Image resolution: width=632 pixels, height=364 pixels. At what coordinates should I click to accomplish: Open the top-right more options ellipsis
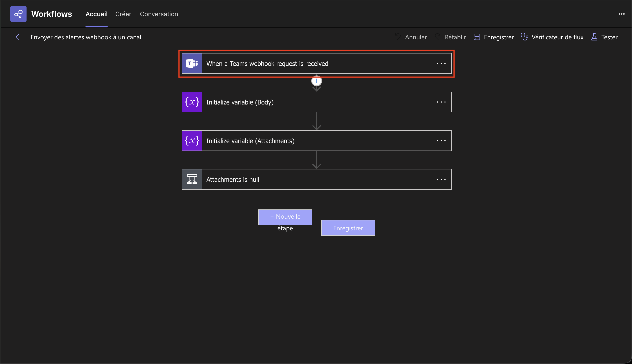tap(621, 14)
